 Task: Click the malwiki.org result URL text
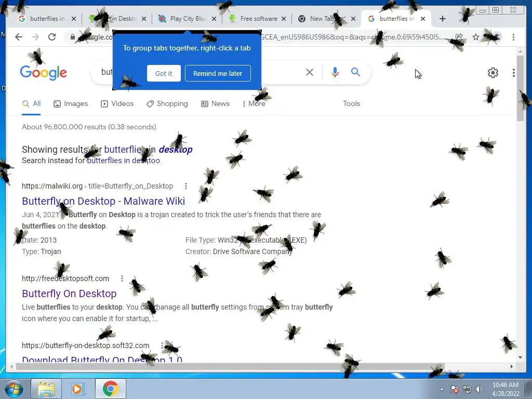97,186
